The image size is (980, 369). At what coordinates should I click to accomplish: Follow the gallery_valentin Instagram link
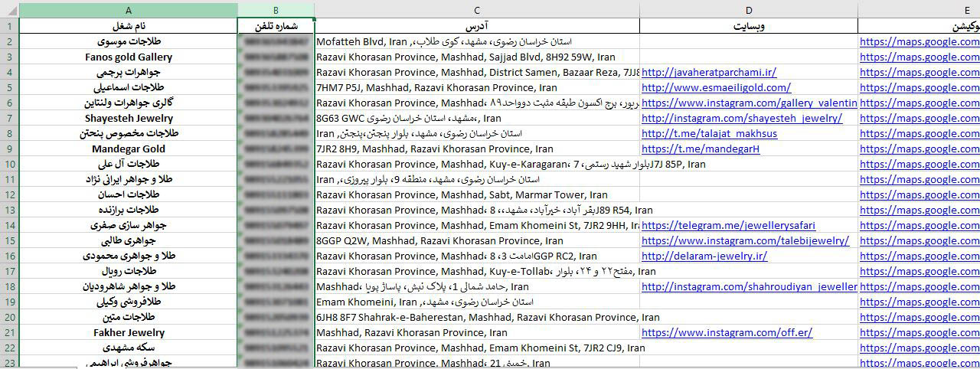click(x=749, y=103)
